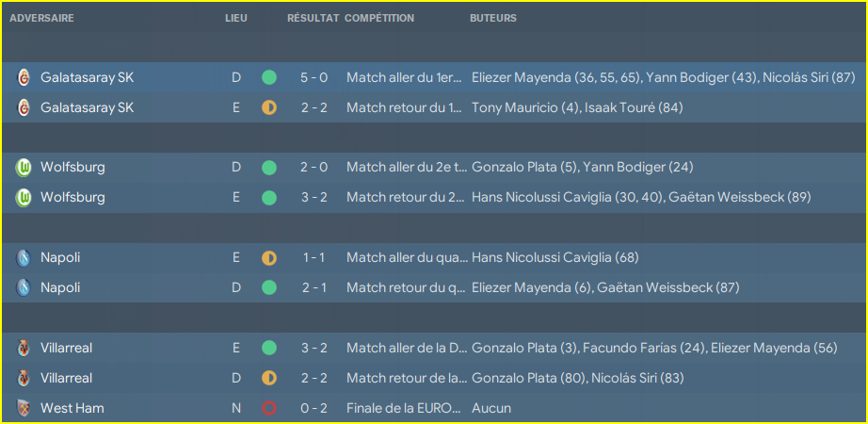
Task: Click orange draw indicator for Napoli 1-1
Action: (x=269, y=258)
